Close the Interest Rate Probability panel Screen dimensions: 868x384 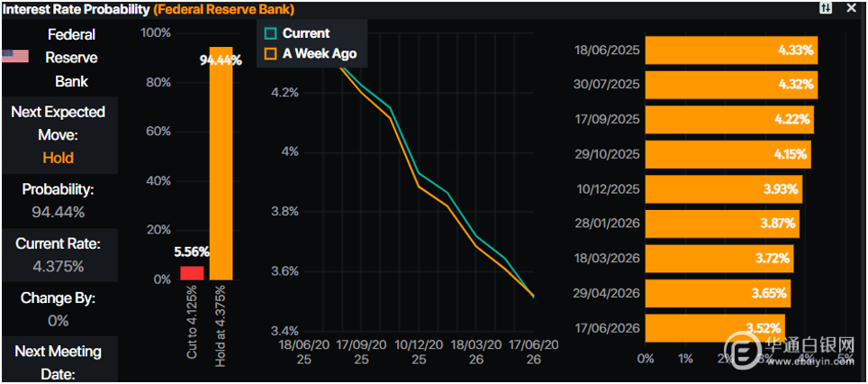(851, 8)
